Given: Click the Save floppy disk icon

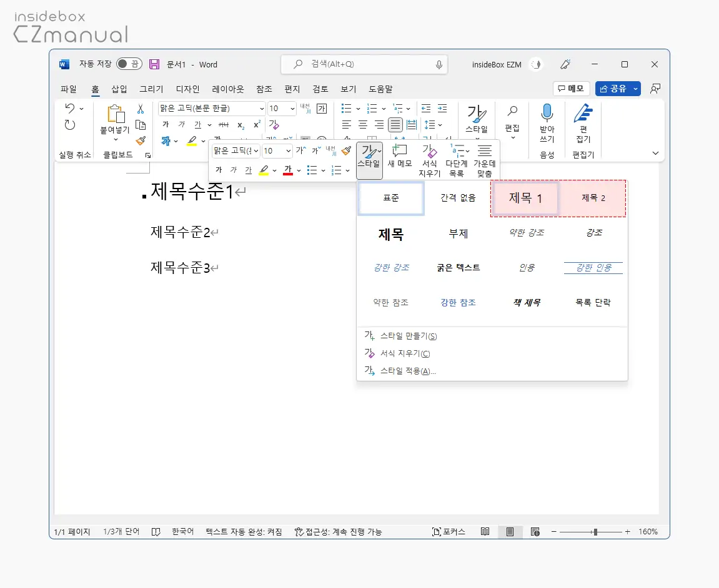Looking at the screenshot, I should pos(154,64).
